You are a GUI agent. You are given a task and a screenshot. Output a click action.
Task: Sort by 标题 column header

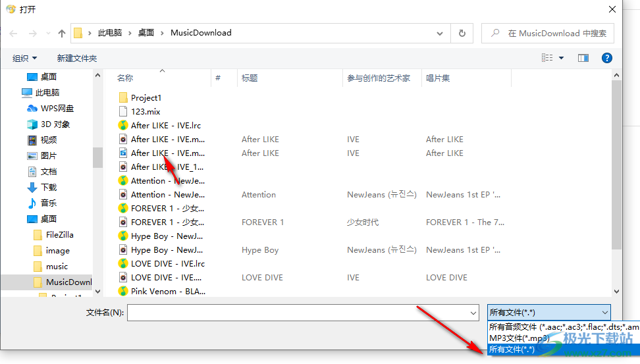click(250, 78)
